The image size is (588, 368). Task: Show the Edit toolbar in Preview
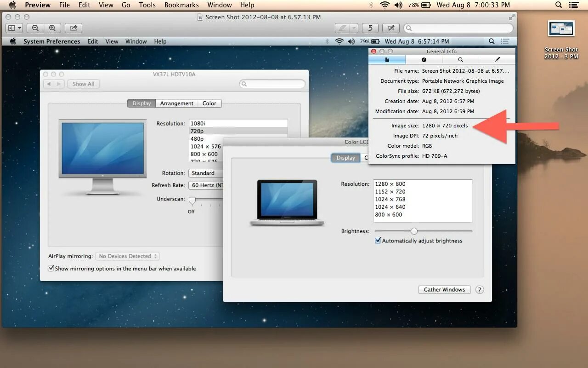pos(391,28)
